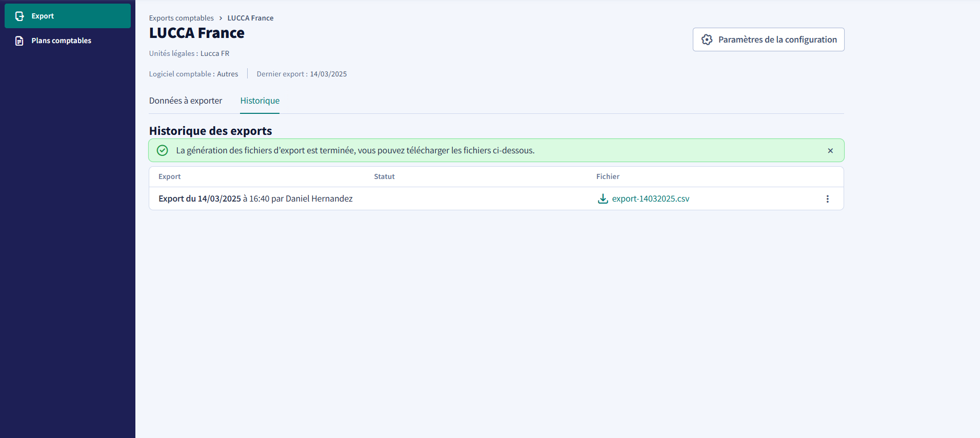This screenshot has height=438, width=980.
Task: Click the Export column header
Action: [x=170, y=176]
